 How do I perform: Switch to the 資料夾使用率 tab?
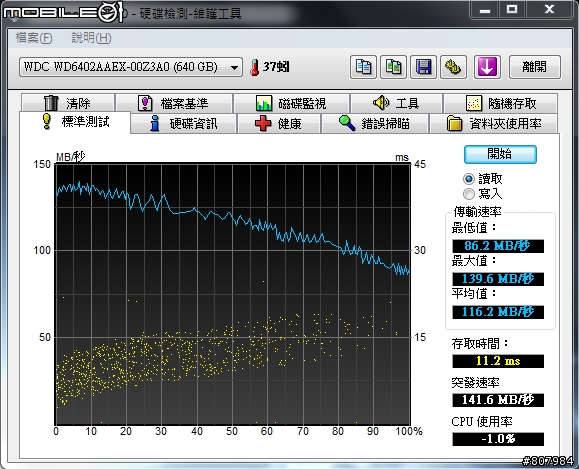[x=494, y=123]
